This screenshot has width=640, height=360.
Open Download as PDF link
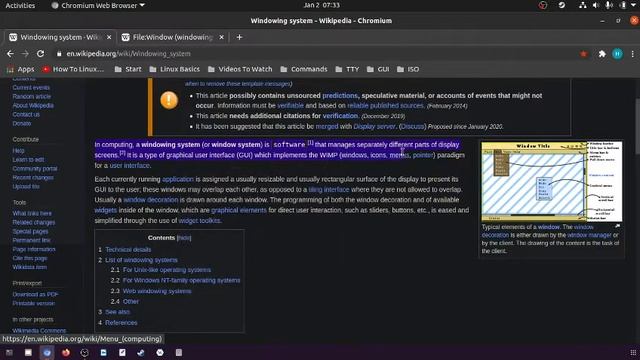(35, 294)
